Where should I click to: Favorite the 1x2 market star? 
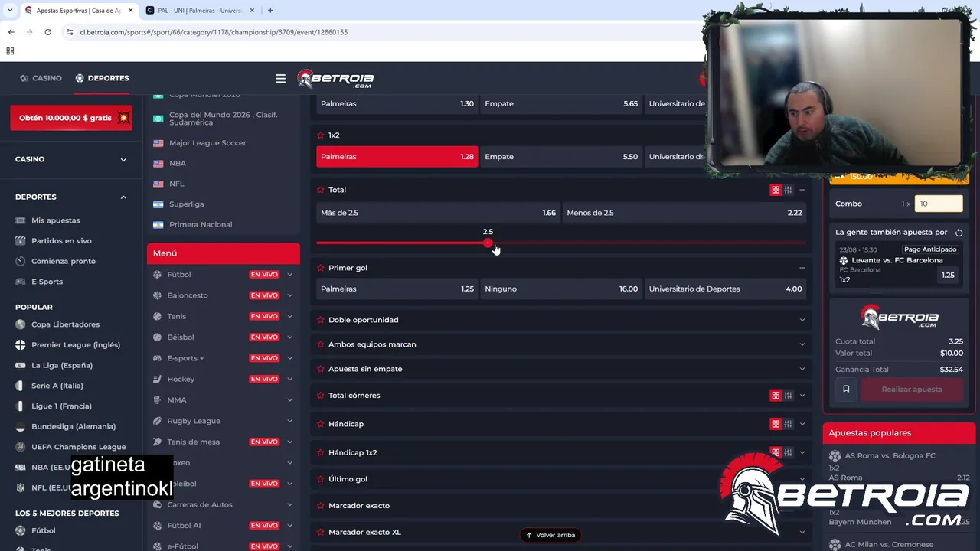pyautogui.click(x=321, y=135)
